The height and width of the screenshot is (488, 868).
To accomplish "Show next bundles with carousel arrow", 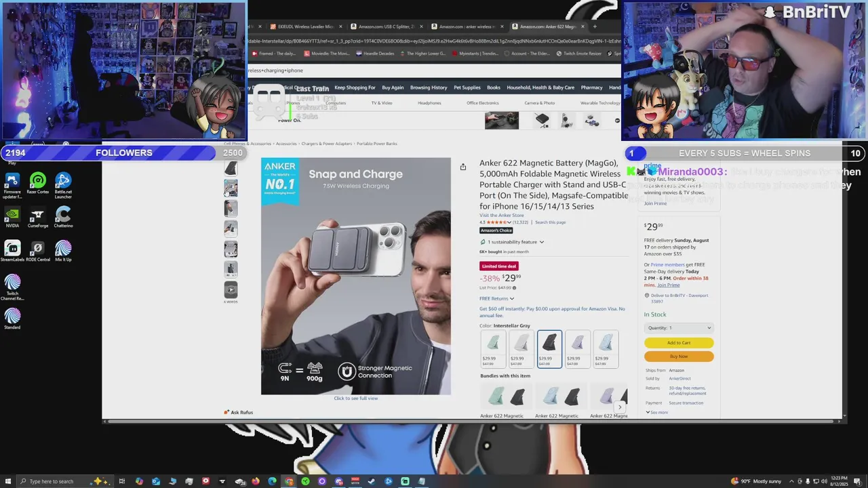I will (620, 407).
